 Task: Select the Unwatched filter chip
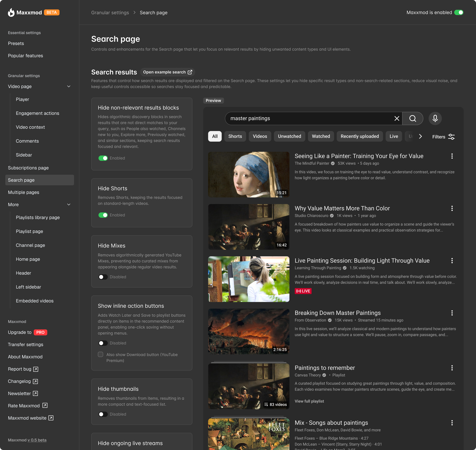point(289,136)
